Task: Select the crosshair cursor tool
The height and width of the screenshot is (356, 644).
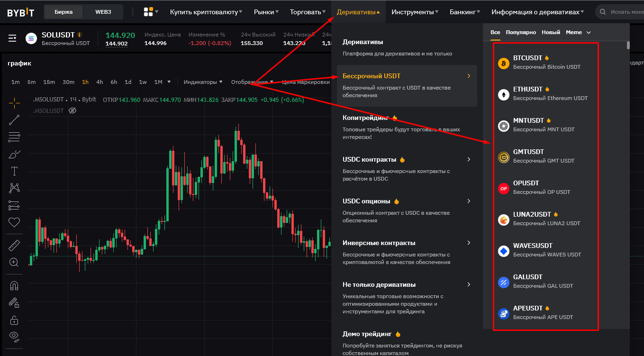Action: [14, 102]
